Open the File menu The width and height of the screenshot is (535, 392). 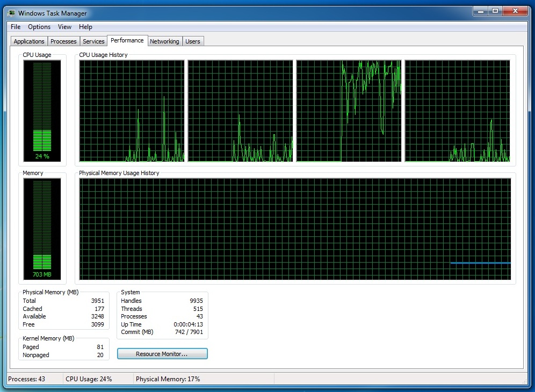point(16,27)
